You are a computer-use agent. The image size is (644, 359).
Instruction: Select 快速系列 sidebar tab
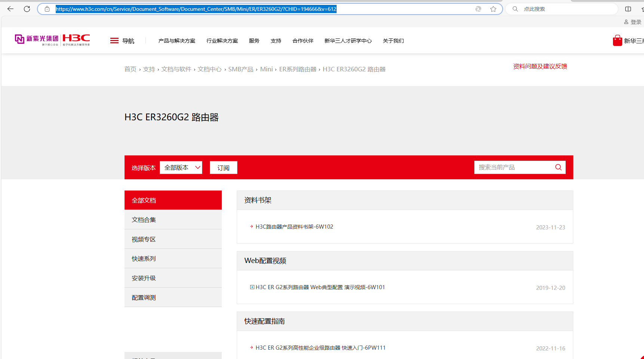coord(173,259)
